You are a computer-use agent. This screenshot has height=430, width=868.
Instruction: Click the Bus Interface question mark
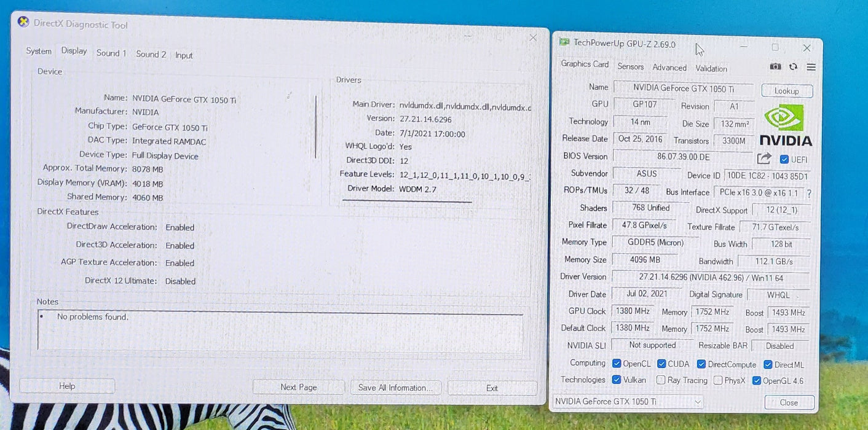point(808,193)
